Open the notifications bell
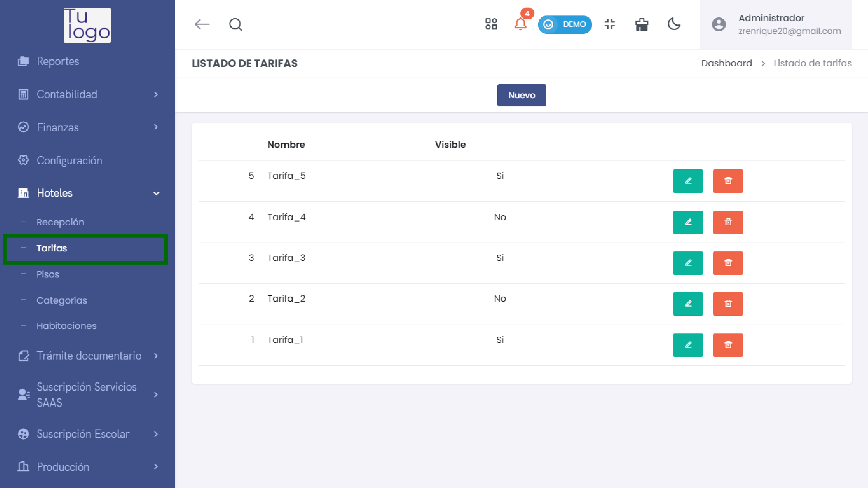Image resolution: width=868 pixels, height=488 pixels. [x=520, y=24]
